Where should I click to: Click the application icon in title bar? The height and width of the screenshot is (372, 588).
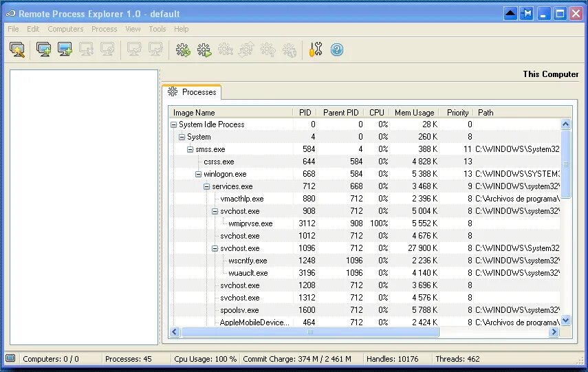[x=10, y=14]
